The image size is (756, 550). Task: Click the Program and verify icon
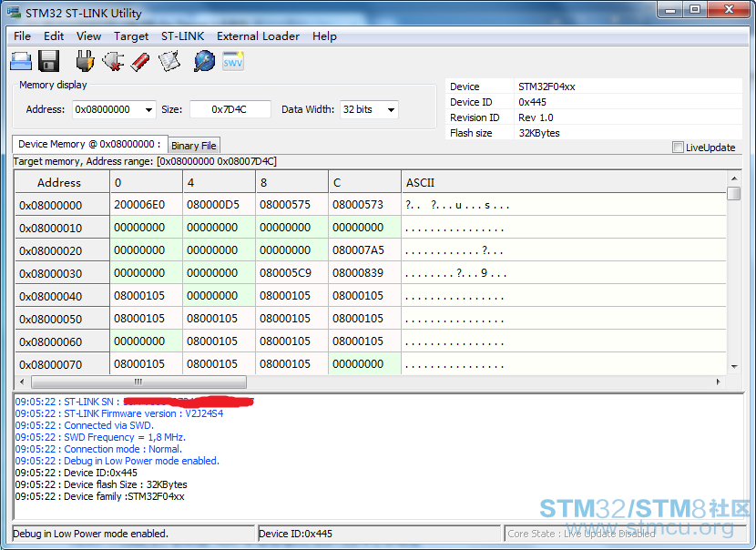point(169,62)
